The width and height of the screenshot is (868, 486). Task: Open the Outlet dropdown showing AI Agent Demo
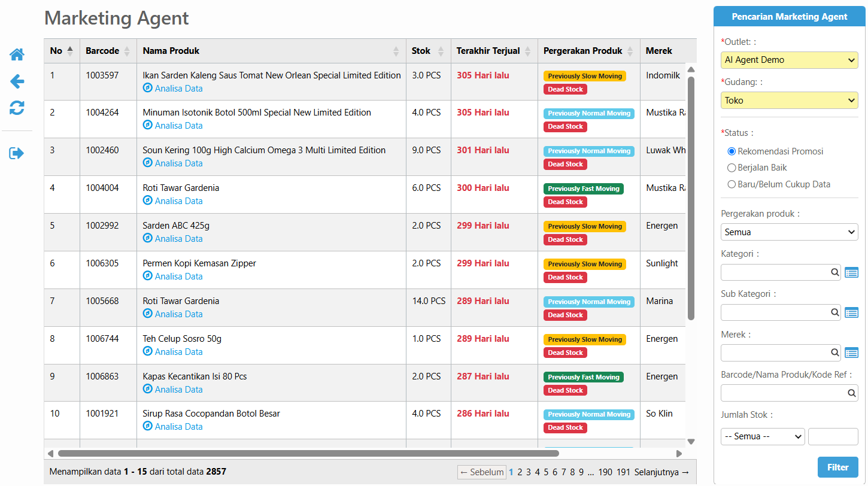coord(789,60)
